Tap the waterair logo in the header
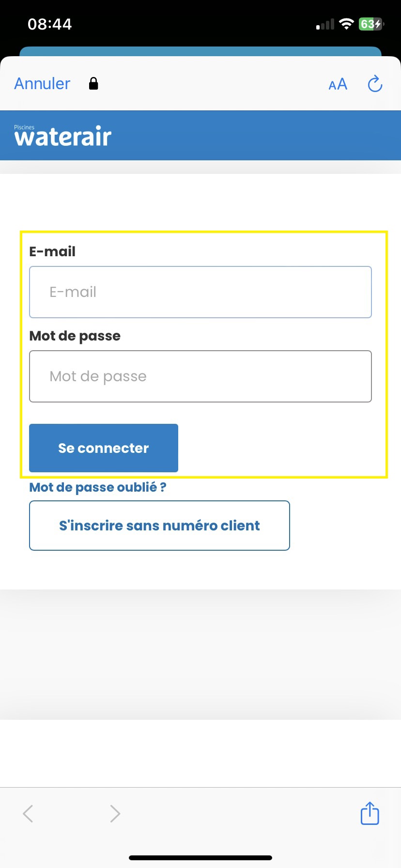This screenshot has height=868, width=401. point(63,136)
